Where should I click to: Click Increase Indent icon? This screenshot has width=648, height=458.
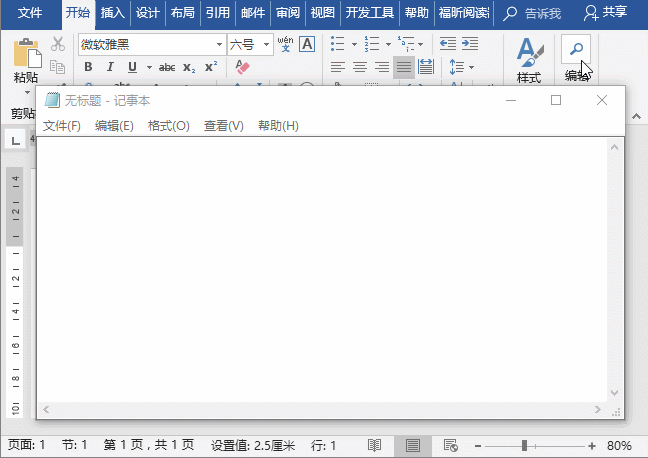(x=470, y=43)
